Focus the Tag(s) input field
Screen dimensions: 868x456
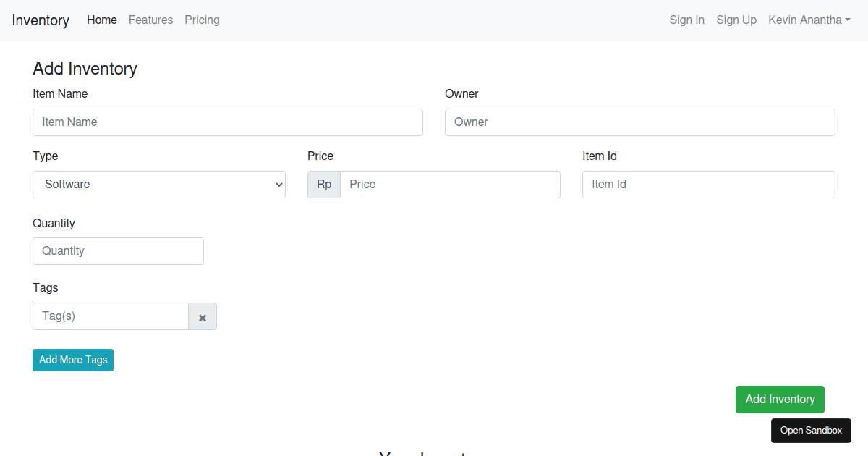[x=111, y=316]
